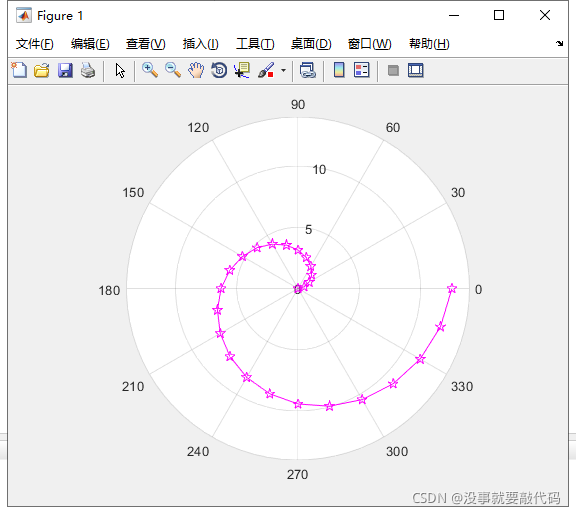Print the figure using the printer icon
576x514 pixels.
[88, 70]
